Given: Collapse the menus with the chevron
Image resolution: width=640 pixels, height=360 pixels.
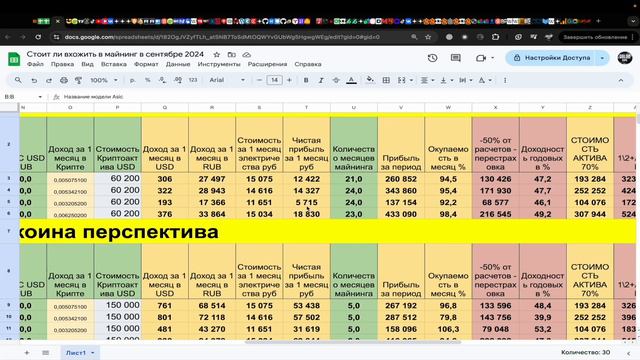Looking at the screenshot, I should point(621,80).
